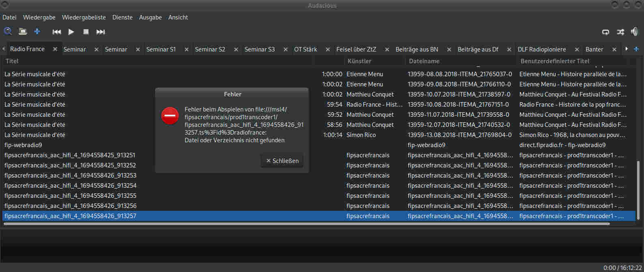Close the Feisel über ZtZ tab
The width and height of the screenshot is (644, 272).
387,49
